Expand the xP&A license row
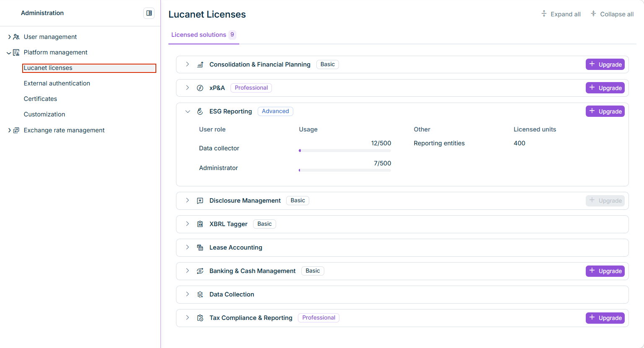644x348 pixels. click(x=187, y=88)
